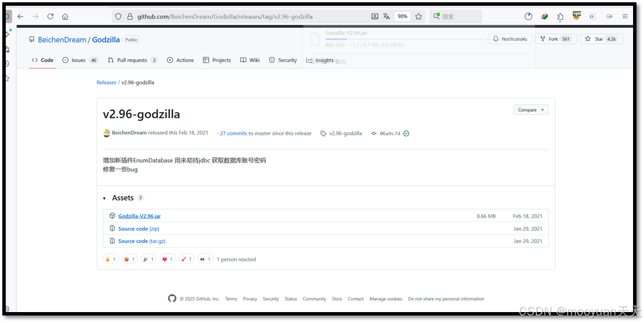
Task: Click the eyes reaction
Action: click(205, 259)
